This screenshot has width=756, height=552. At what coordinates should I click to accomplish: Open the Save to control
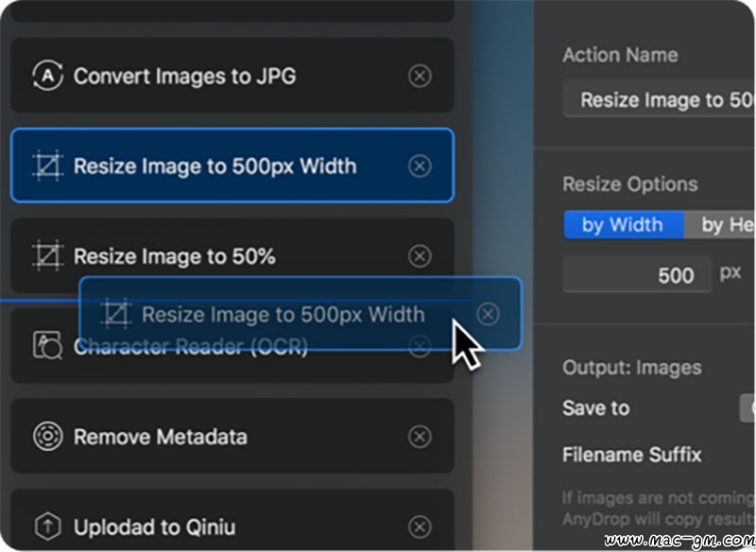(x=747, y=407)
